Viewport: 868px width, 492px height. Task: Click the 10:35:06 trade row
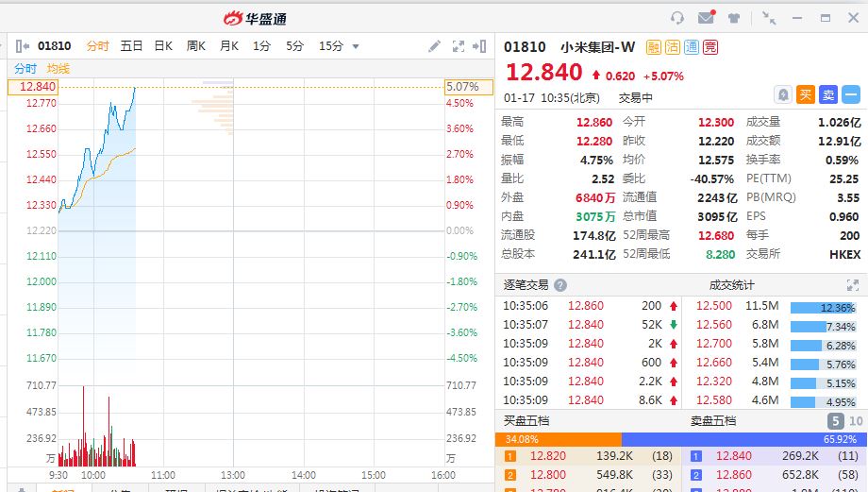click(x=590, y=306)
